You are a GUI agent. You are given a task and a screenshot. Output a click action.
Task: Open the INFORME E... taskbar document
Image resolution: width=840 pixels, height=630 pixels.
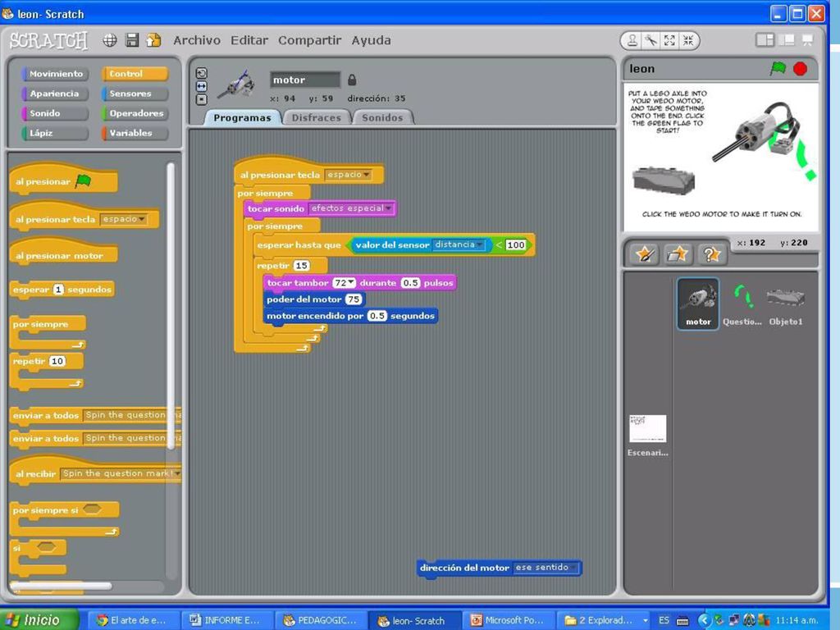click(227, 620)
